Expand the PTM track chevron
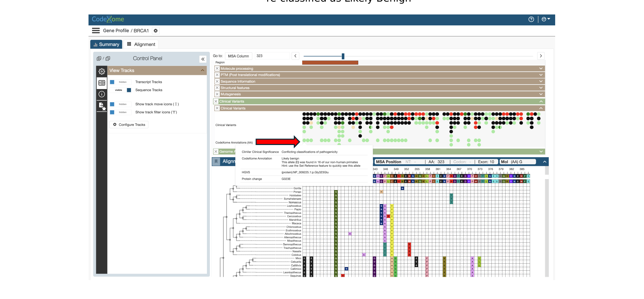 [x=541, y=75]
